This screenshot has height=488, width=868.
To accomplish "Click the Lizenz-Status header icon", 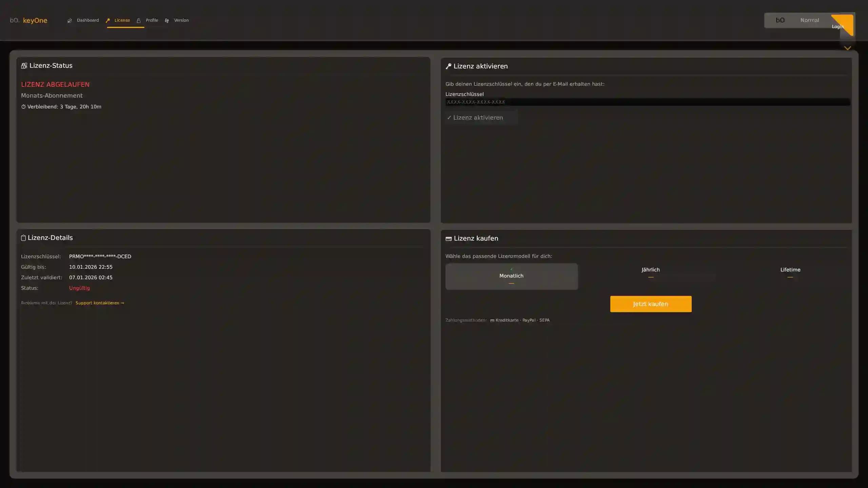I will point(24,66).
